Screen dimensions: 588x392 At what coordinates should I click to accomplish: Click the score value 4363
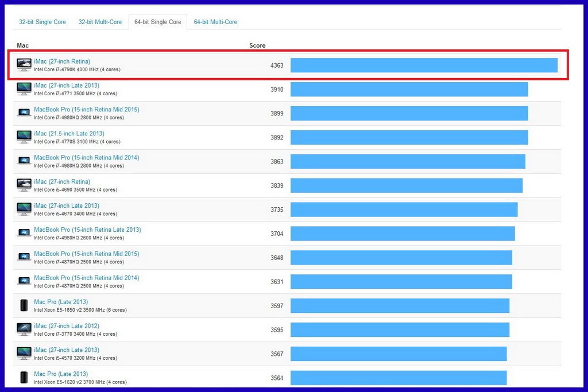tap(277, 65)
